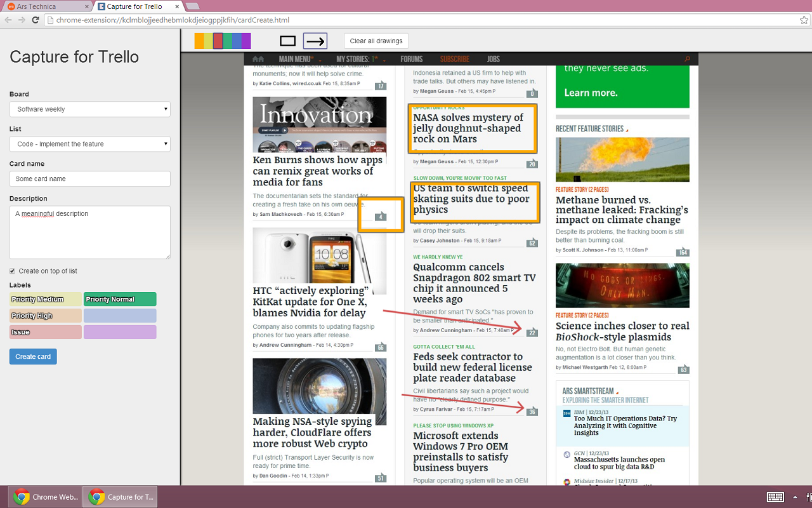Click the IBM icon in the Ars Smartstream box

point(566,413)
